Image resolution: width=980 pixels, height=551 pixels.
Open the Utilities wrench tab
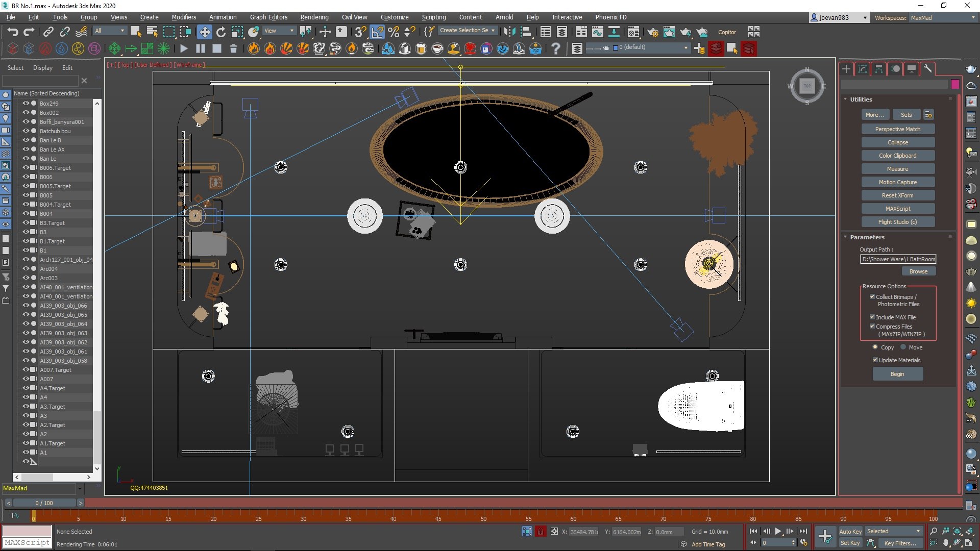point(927,69)
